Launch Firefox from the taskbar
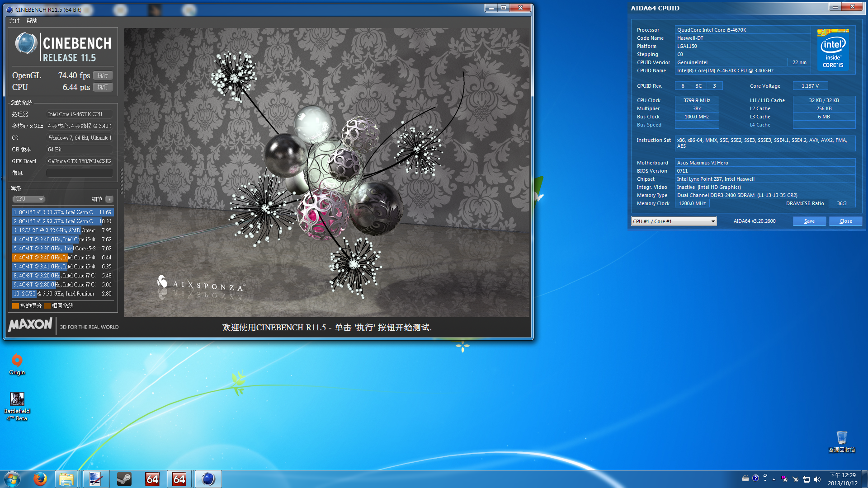 tap(40, 479)
